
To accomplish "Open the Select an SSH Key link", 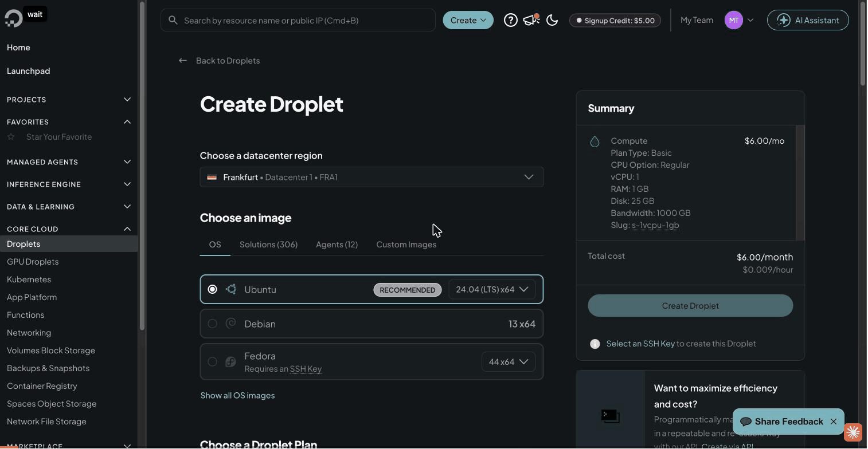I will (640, 344).
